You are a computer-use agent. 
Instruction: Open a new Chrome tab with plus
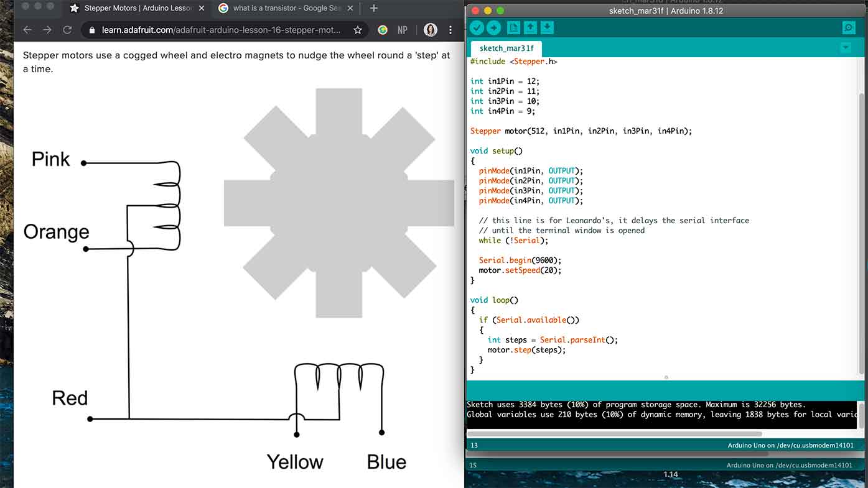(373, 8)
